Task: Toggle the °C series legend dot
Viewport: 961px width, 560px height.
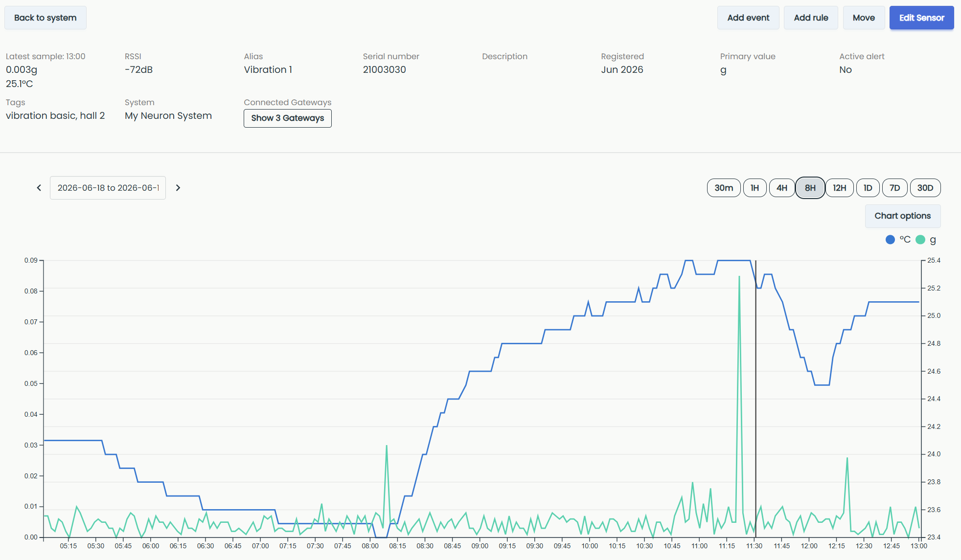Action: pyautogui.click(x=890, y=240)
